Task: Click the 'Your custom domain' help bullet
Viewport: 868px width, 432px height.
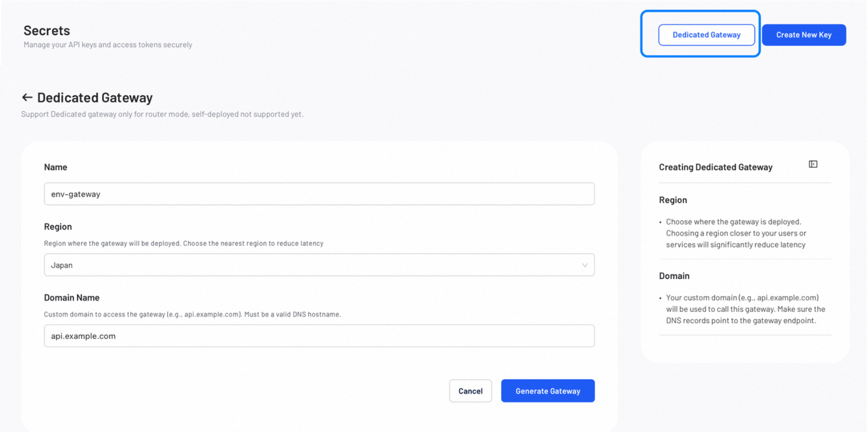Action: [x=745, y=309]
